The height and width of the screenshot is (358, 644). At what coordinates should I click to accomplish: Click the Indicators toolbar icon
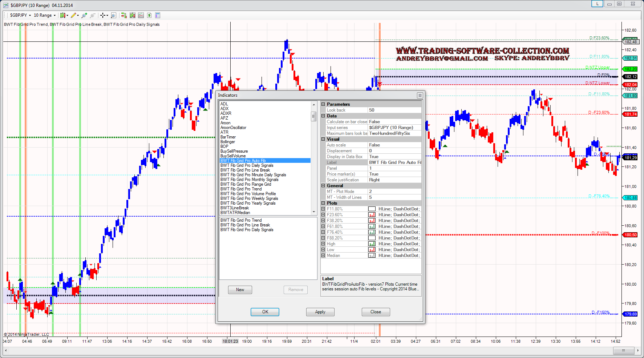[x=141, y=15]
